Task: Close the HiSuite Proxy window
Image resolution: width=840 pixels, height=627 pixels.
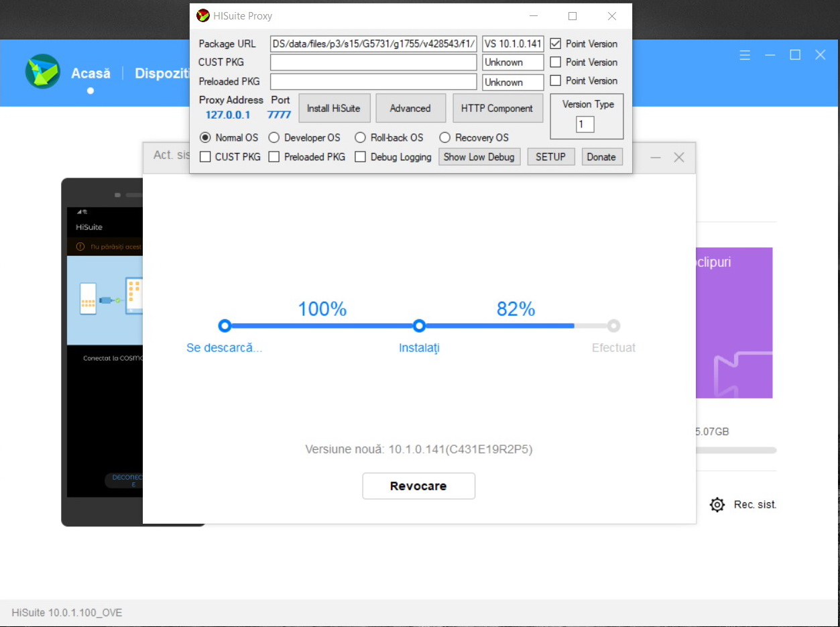Action: coord(612,15)
